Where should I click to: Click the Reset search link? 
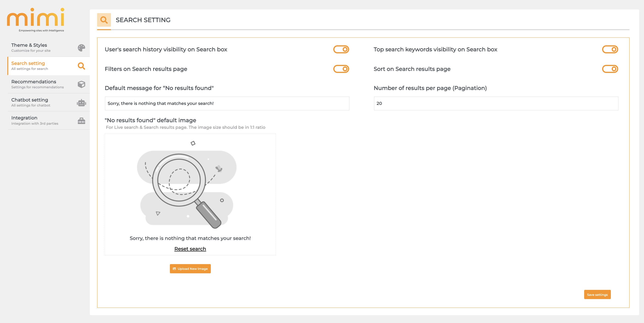coord(190,249)
